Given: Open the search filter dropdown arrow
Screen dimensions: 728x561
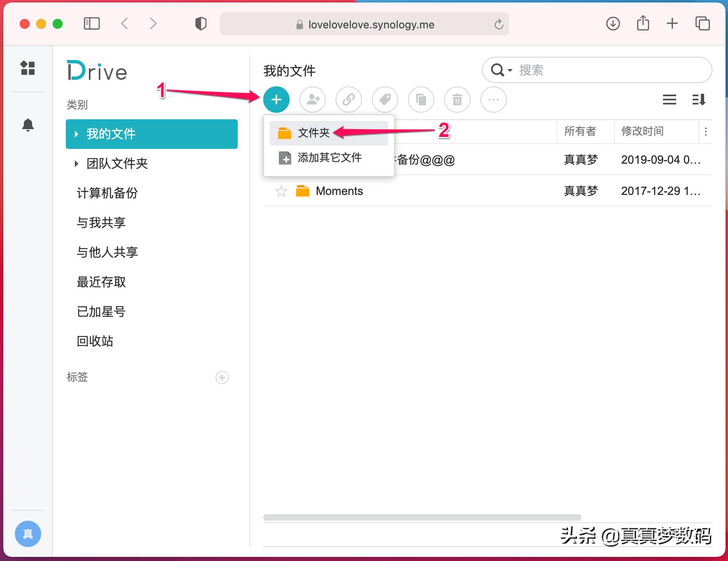Looking at the screenshot, I should (510, 70).
